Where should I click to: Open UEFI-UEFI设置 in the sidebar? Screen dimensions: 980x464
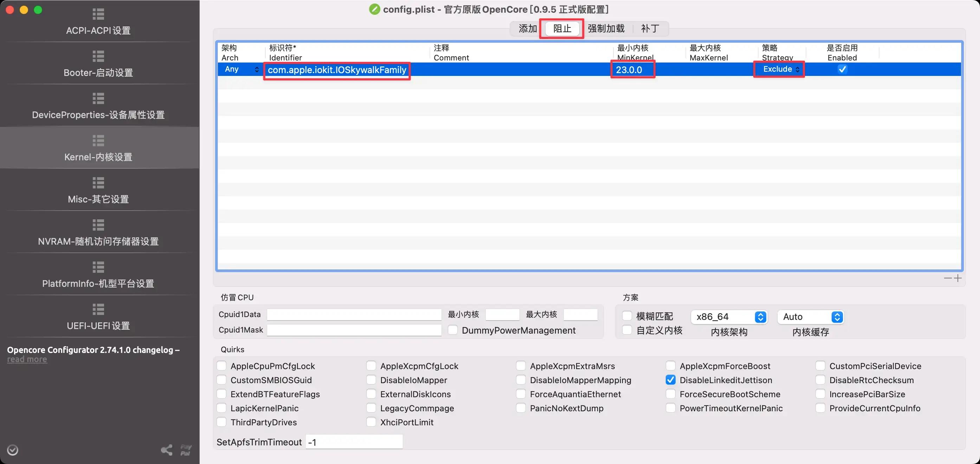98,326
